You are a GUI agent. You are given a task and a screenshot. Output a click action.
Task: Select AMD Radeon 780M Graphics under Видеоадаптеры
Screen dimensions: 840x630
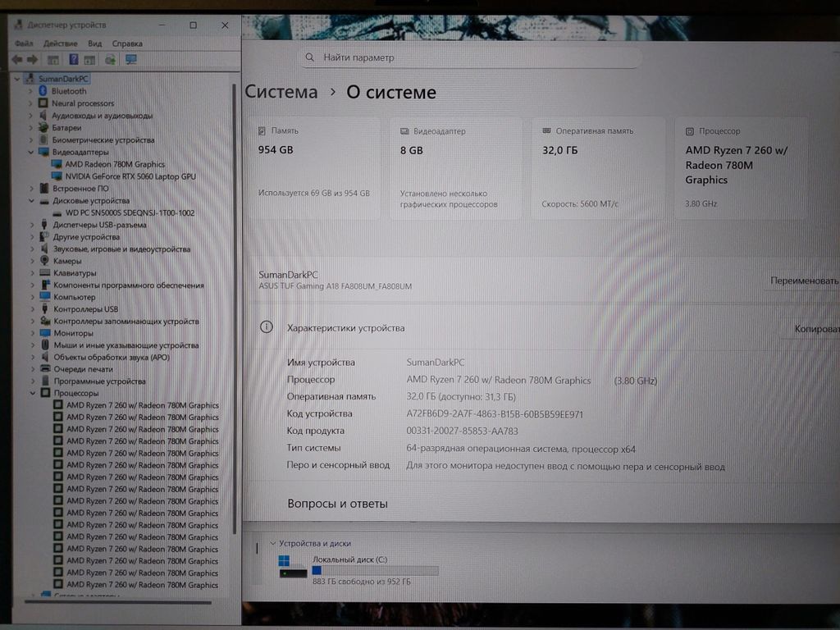click(x=115, y=164)
